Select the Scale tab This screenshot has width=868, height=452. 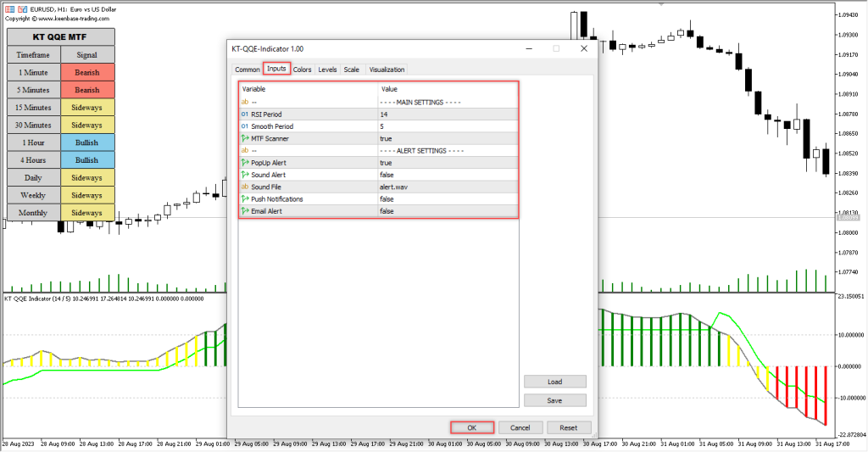[351, 70]
